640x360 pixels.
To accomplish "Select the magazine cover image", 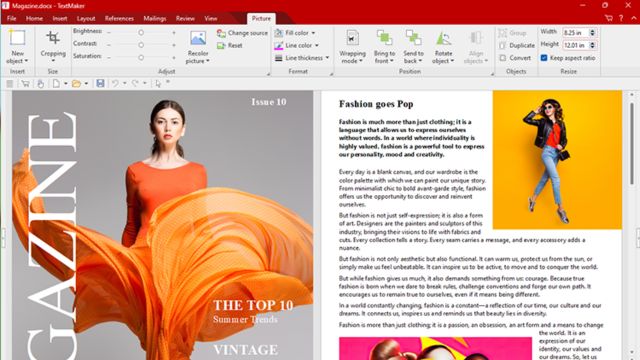I will [x=162, y=225].
